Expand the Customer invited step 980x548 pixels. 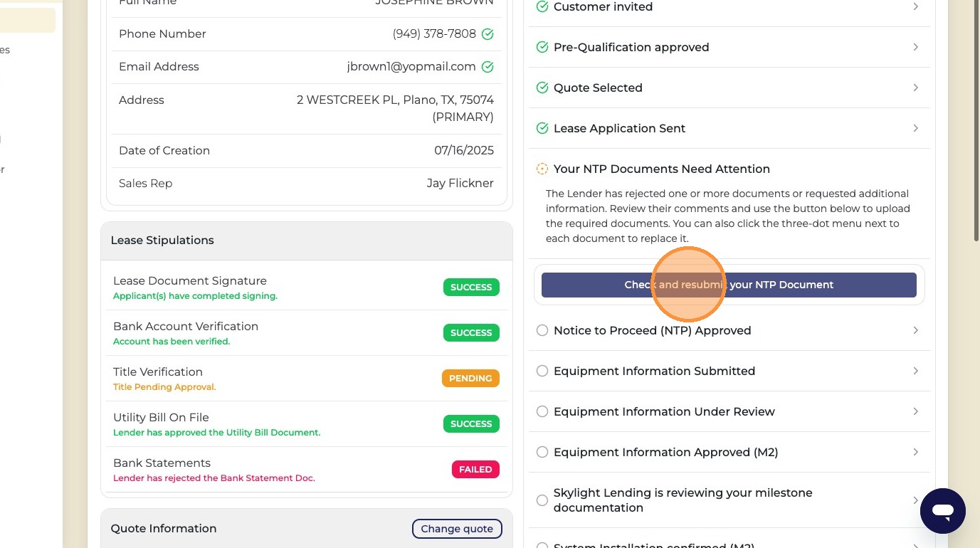point(916,6)
